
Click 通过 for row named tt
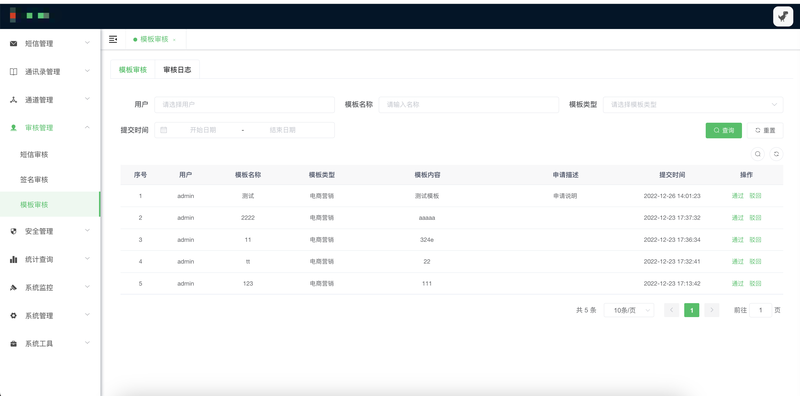point(737,262)
